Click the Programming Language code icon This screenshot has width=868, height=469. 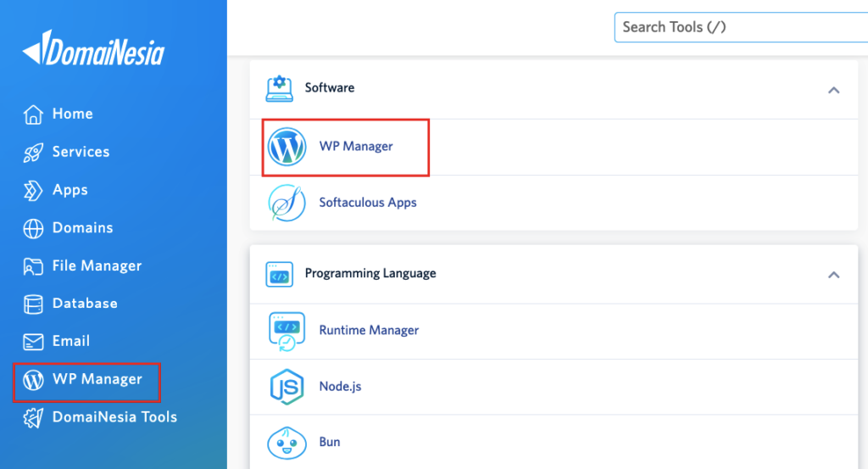tap(280, 274)
